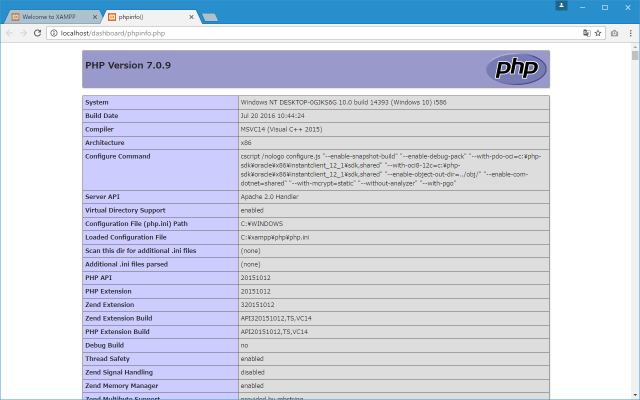Click the XAMPP favicon on phpinfo() tab
The width and height of the screenshot is (640, 400).
click(112, 17)
